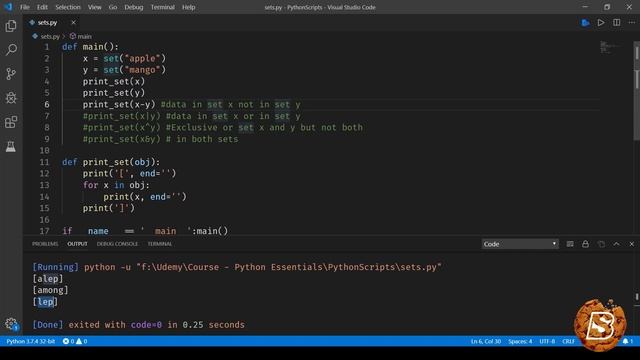This screenshot has height=360, width=640.
Task: Close the output panel
Action: pyautogui.click(x=632, y=244)
